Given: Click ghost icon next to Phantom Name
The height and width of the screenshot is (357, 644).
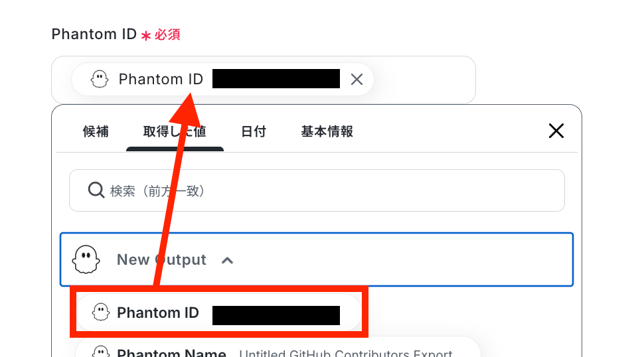Looking at the screenshot, I should (101, 351).
